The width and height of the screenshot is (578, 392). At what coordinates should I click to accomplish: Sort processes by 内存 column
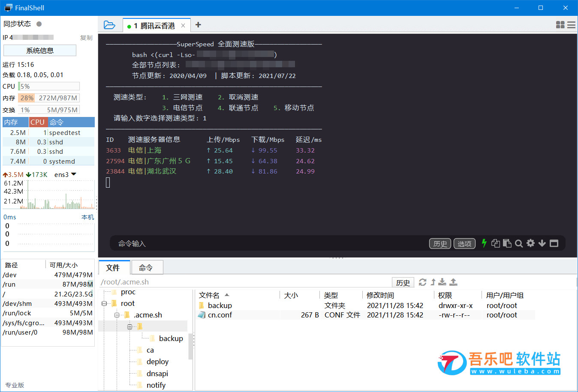click(15, 122)
